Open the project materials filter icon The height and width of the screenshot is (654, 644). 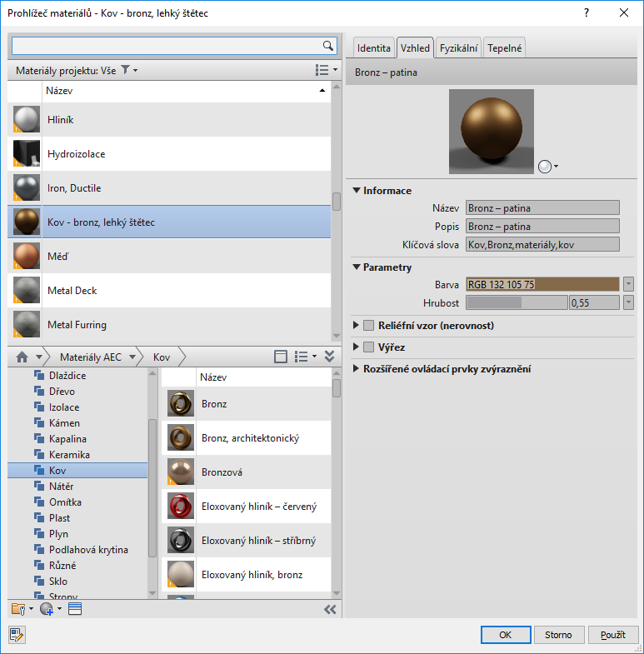click(125, 70)
